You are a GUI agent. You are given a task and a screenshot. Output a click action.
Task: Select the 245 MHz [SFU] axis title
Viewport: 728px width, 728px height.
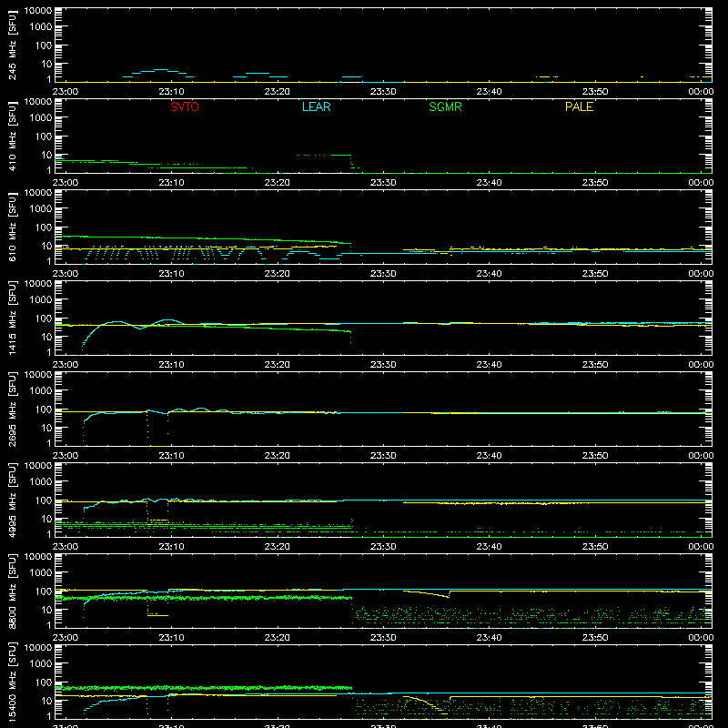12,45
